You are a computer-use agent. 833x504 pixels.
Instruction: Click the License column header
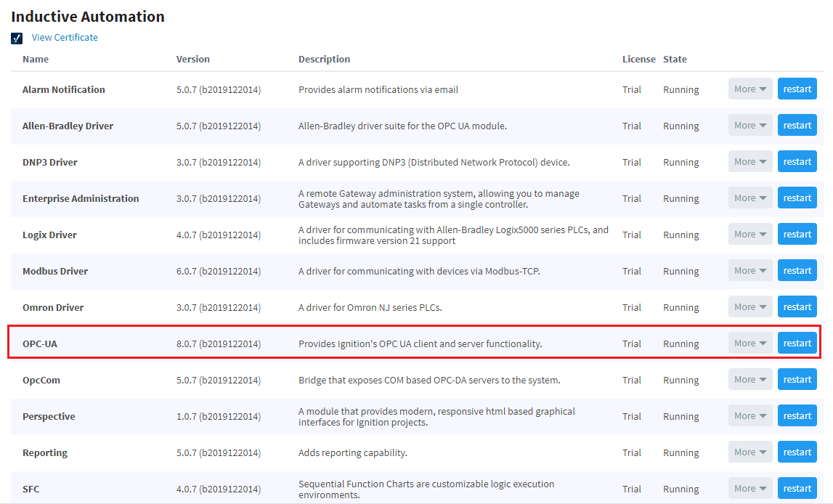pyautogui.click(x=639, y=59)
